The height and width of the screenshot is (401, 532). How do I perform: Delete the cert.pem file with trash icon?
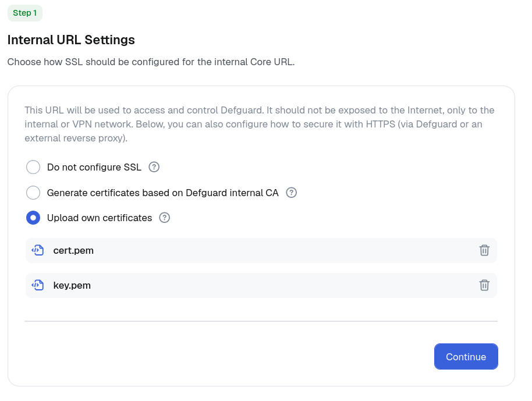pyautogui.click(x=484, y=250)
